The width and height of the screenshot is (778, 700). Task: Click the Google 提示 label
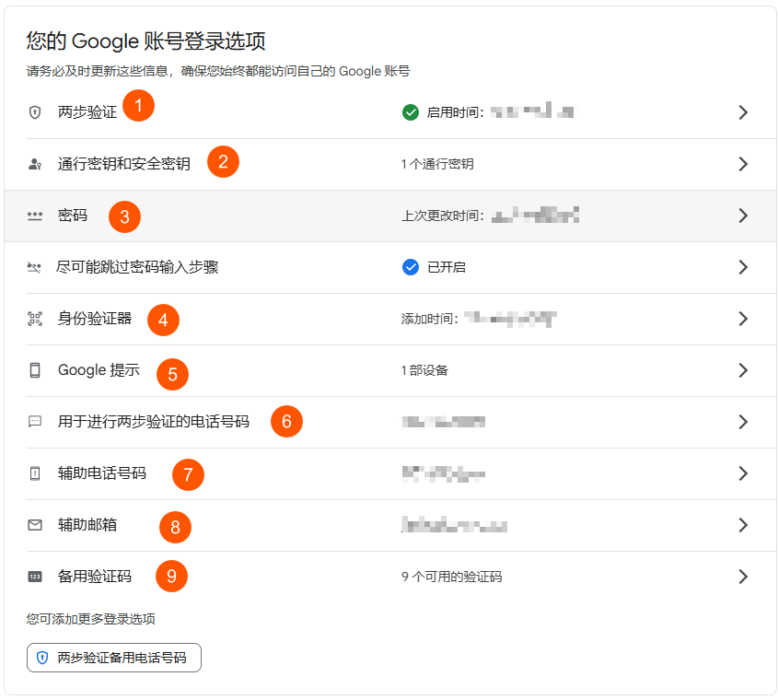coord(99,370)
